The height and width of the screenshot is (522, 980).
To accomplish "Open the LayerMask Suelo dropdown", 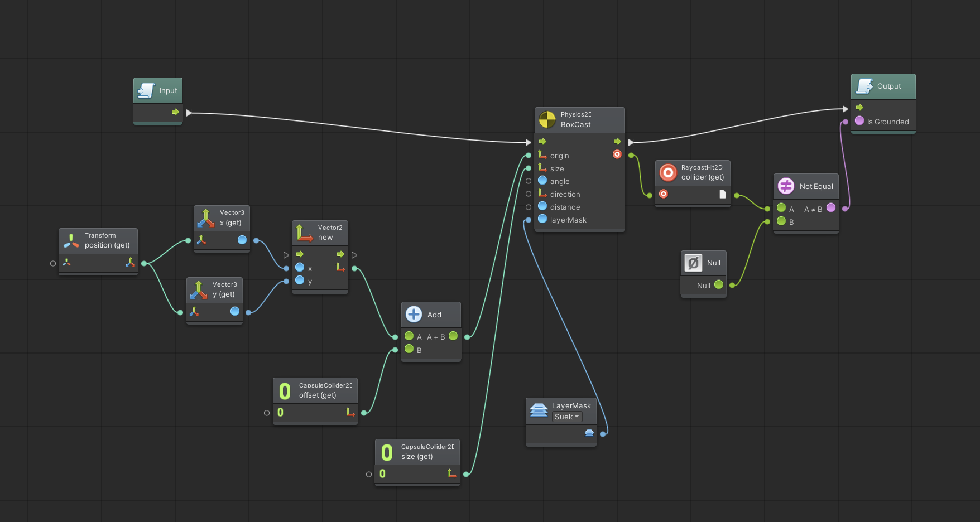I will [567, 417].
